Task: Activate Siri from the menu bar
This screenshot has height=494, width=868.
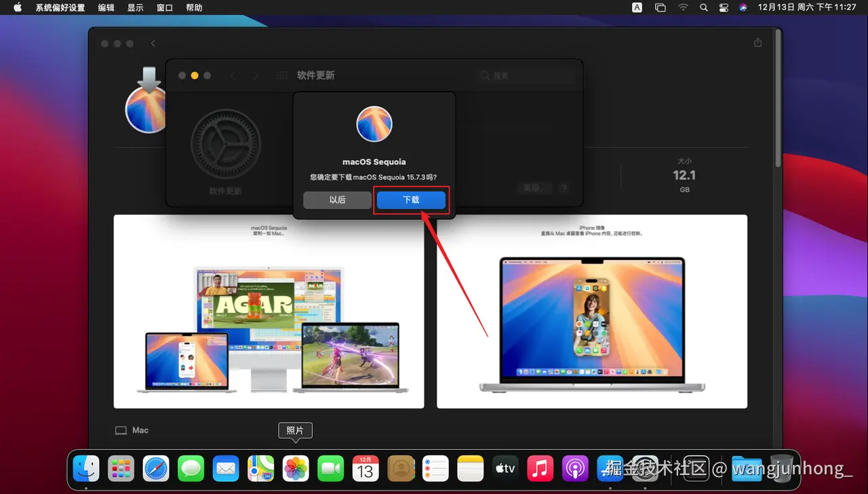Action: coord(743,7)
